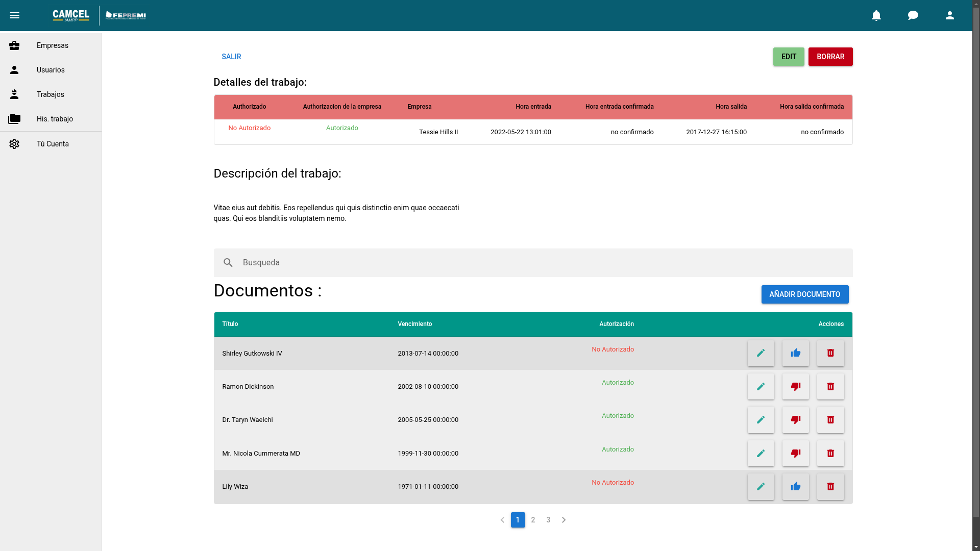The image size is (980, 551).
Task: Authorize Lily Wiza with thumbs up
Action: tap(796, 487)
